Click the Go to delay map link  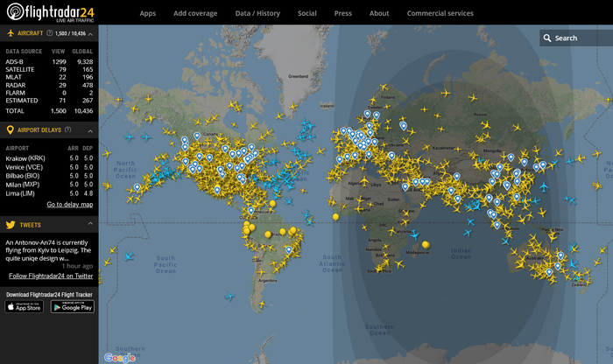click(x=69, y=204)
